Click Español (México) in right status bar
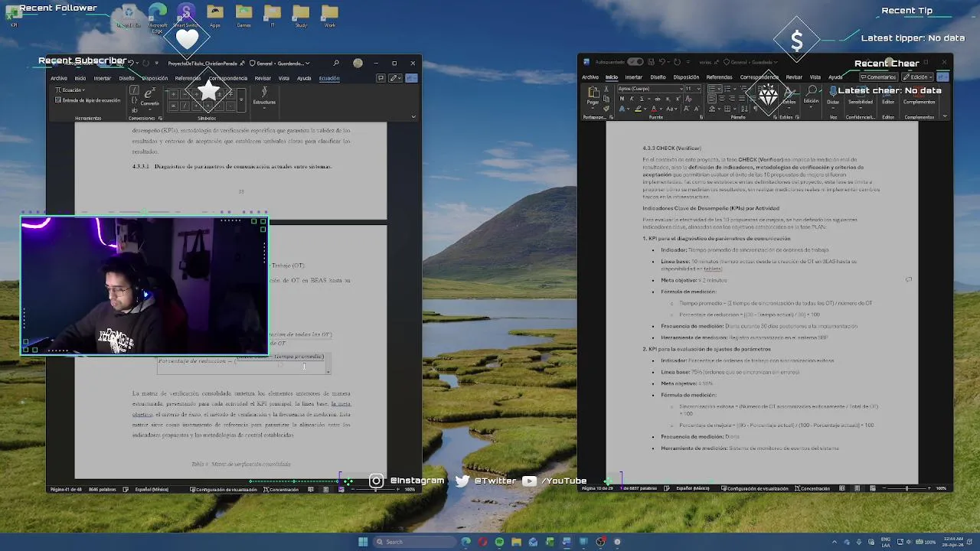980x551 pixels. click(x=692, y=488)
